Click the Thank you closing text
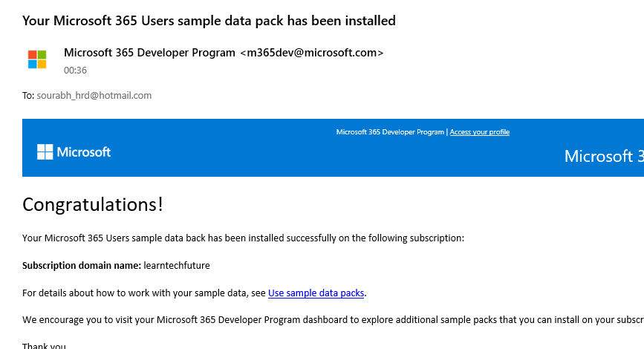The image size is (644, 349). 45,345
